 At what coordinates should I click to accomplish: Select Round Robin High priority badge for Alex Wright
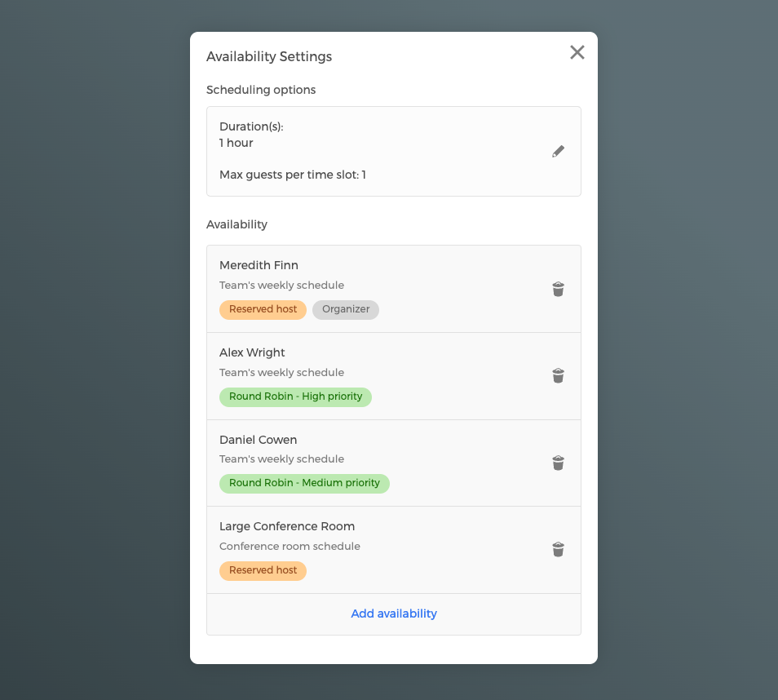click(295, 397)
